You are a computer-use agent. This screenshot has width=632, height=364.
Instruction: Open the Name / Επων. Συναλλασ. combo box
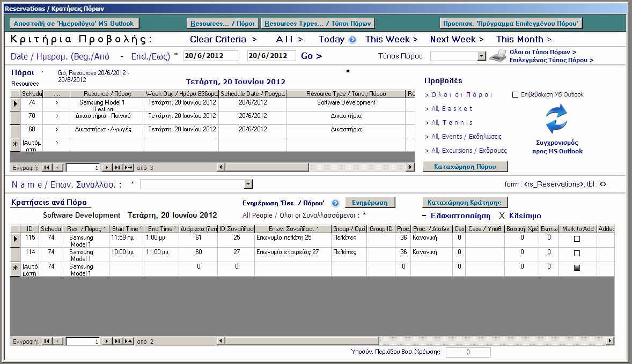coord(248,184)
